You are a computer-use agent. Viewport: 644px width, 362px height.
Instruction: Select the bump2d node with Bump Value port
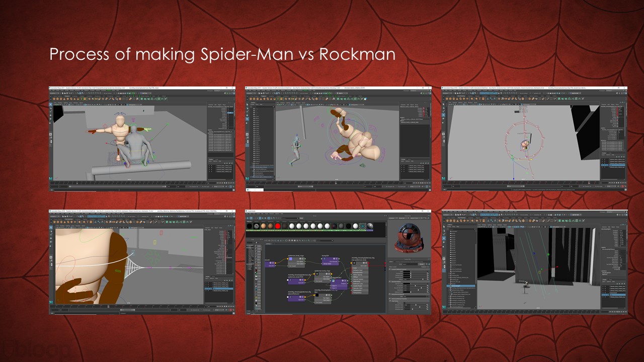click(330, 261)
